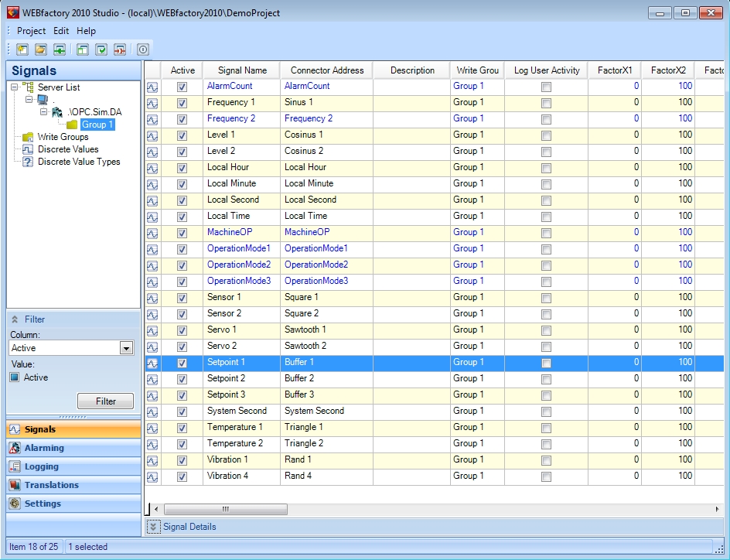Select the Discrete Value Types tree node
730x560 pixels.
(79, 162)
